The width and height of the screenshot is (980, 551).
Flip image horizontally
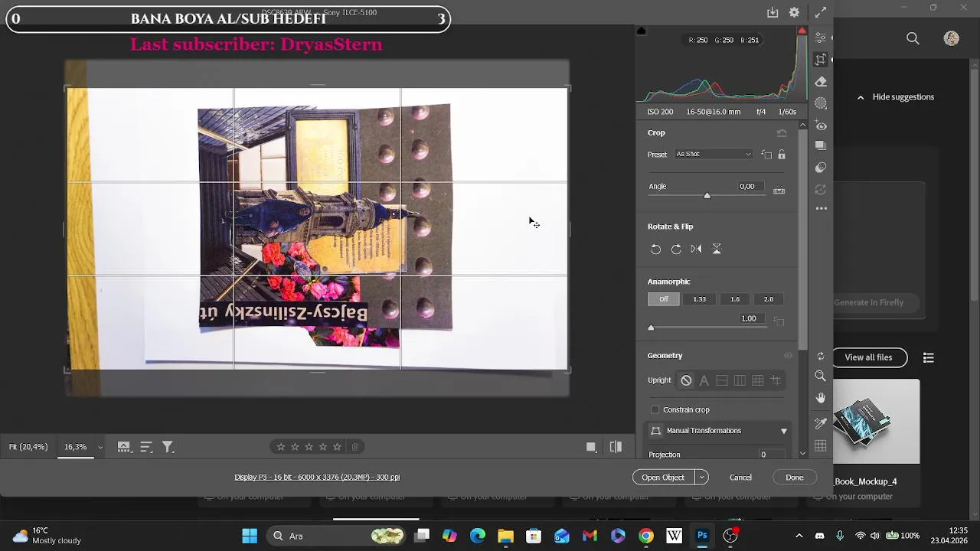tap(696, 249)
